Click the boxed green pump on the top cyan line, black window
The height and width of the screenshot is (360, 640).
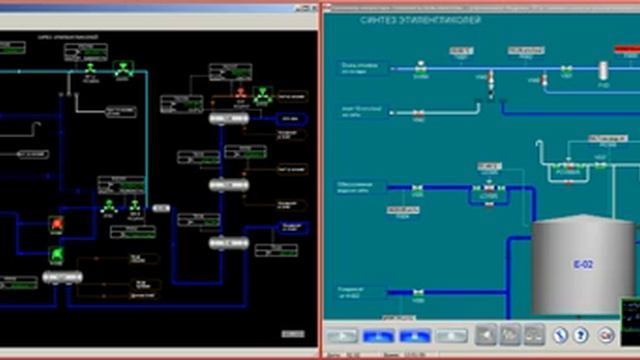point(123,69)
